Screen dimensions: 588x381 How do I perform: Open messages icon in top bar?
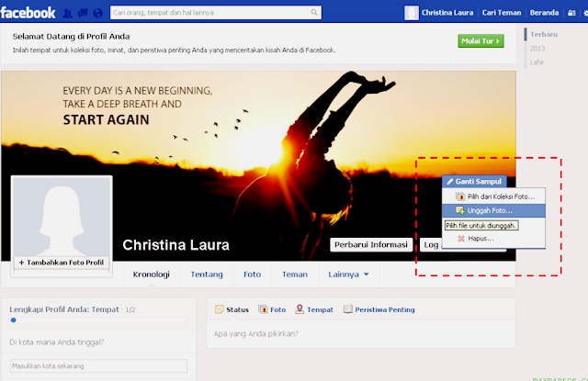83,13
